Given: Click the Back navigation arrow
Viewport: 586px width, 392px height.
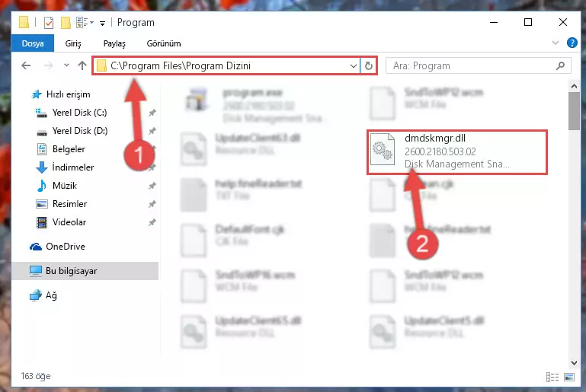Looking at the screenshot, I should 26,65.
